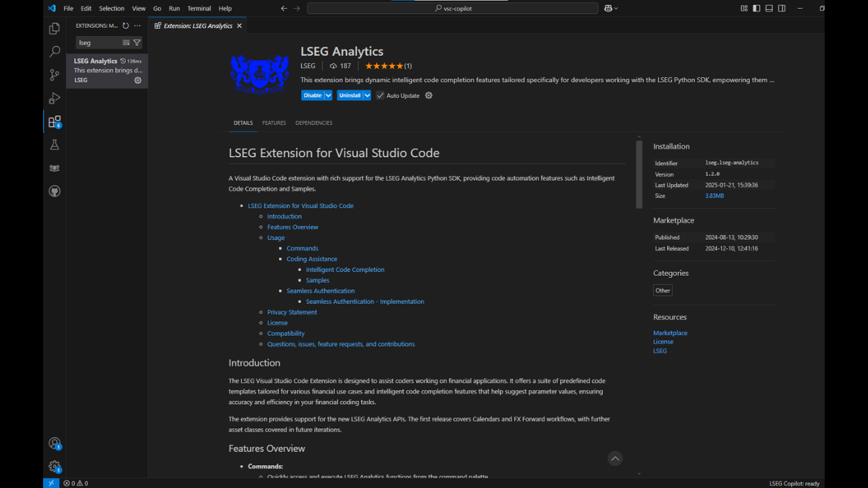The image size is (868, 488).
Task: Open the Manage gear in activity bar
Action: [x=54, y=466]
